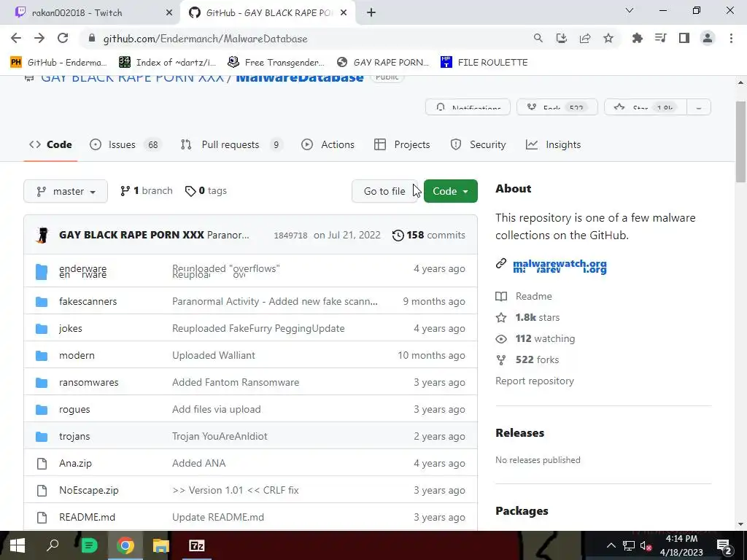Open the media control icon in Chrome toolbar
This screenshot has height=560, width=747.
click(x=660, y=39)
